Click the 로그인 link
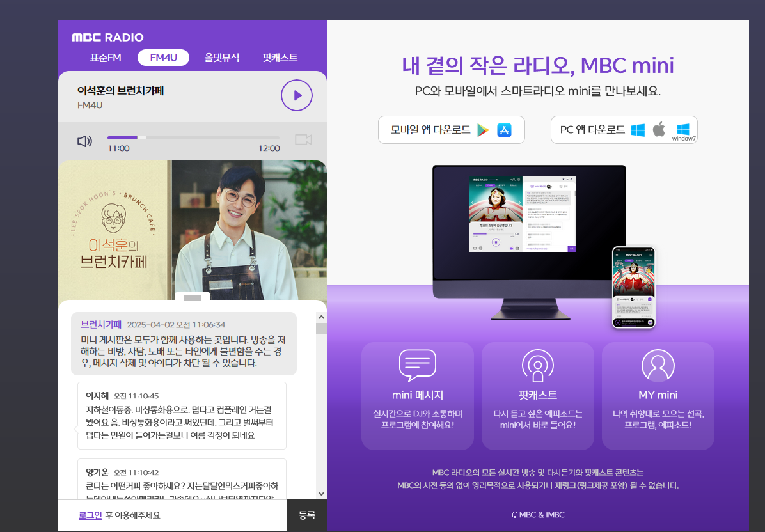Image resolution: width=765 pixels, height=532 pixels. (90, 515)
